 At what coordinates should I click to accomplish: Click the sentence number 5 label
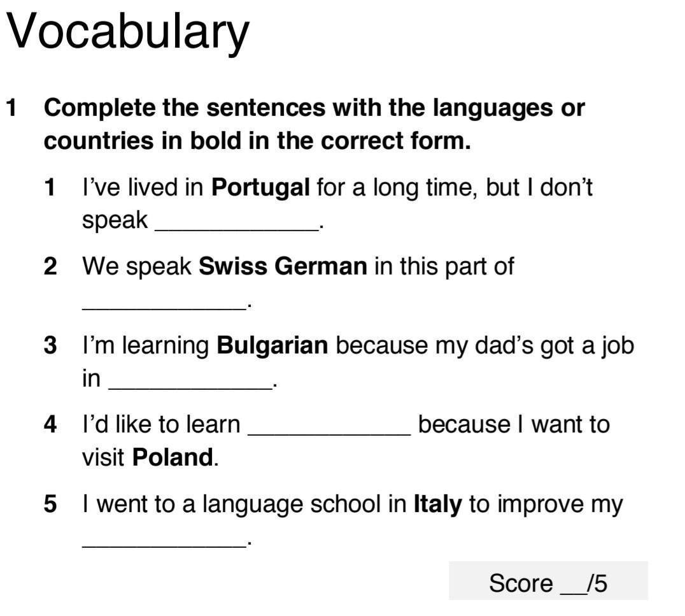(x=51, y=504)
